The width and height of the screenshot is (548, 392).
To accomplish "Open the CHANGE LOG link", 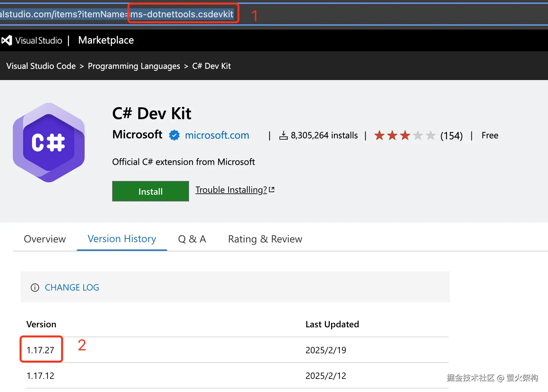I will point(72,288).
